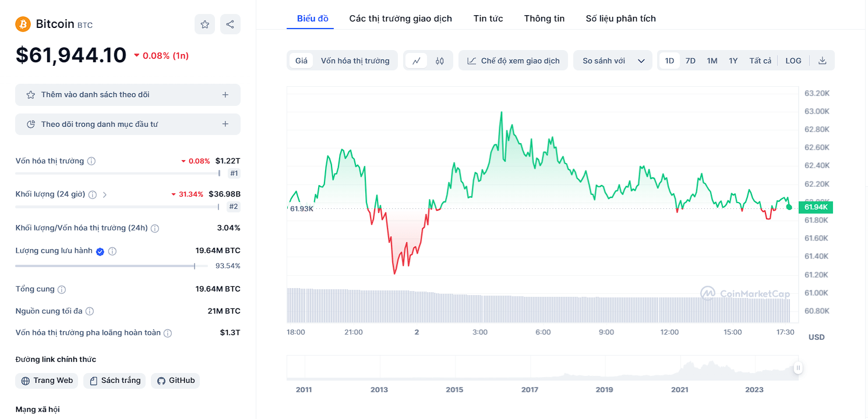Click the 0.08% (1n) price change
The image size is (868, 419).
point(161,56)
